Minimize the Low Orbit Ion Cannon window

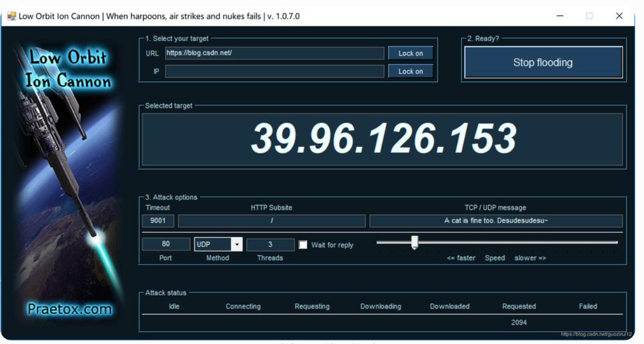click(x=560, y=16)
